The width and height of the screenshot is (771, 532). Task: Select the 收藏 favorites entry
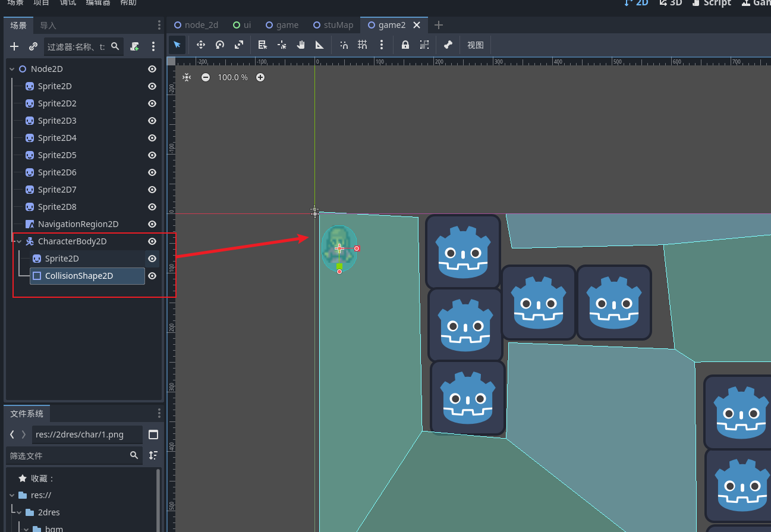(x=36, y=479)
